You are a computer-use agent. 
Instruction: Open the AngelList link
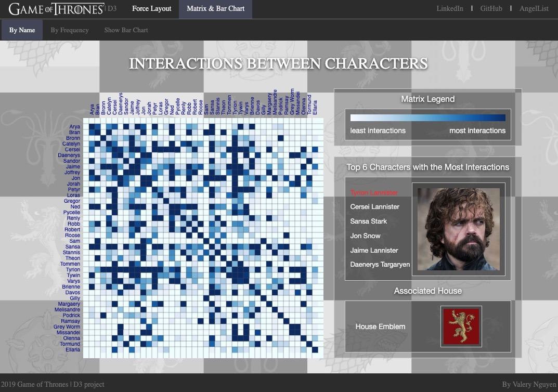(x=534, y=8)
